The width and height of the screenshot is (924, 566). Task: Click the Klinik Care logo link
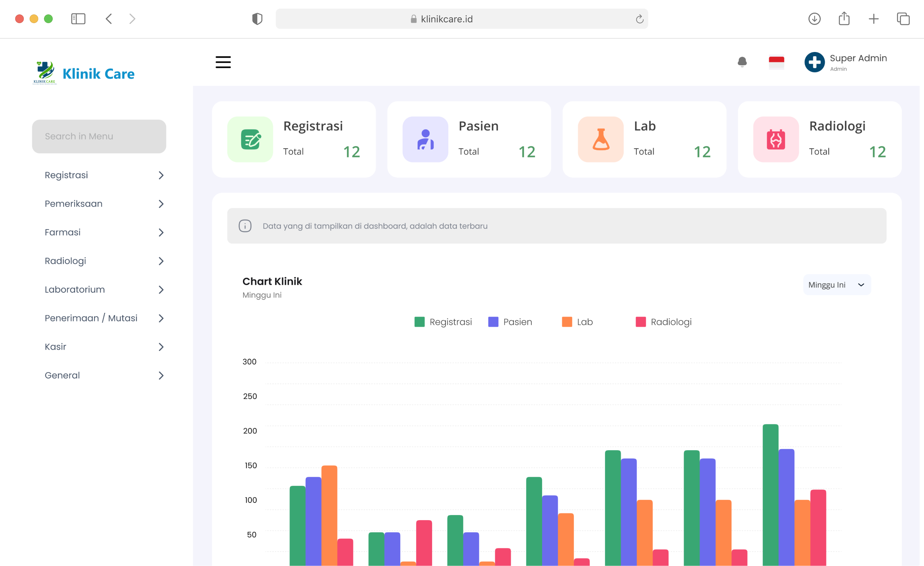point(84,73)
